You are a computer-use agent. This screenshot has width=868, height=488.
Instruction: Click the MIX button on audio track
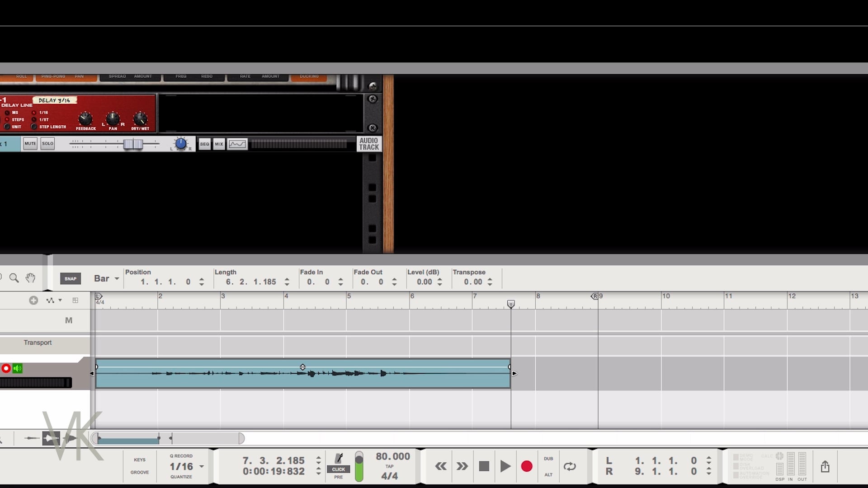(x=219, y=144)
